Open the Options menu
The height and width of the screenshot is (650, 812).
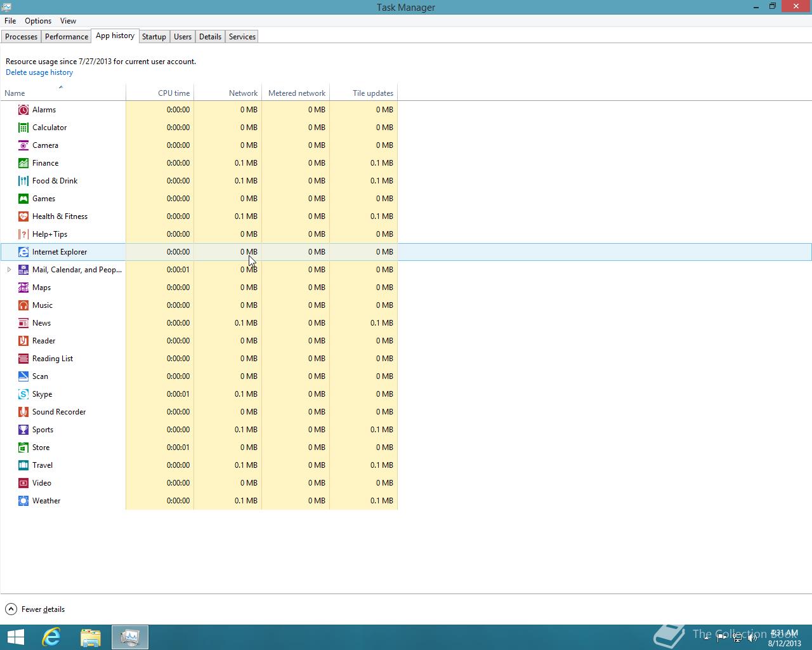38,21
